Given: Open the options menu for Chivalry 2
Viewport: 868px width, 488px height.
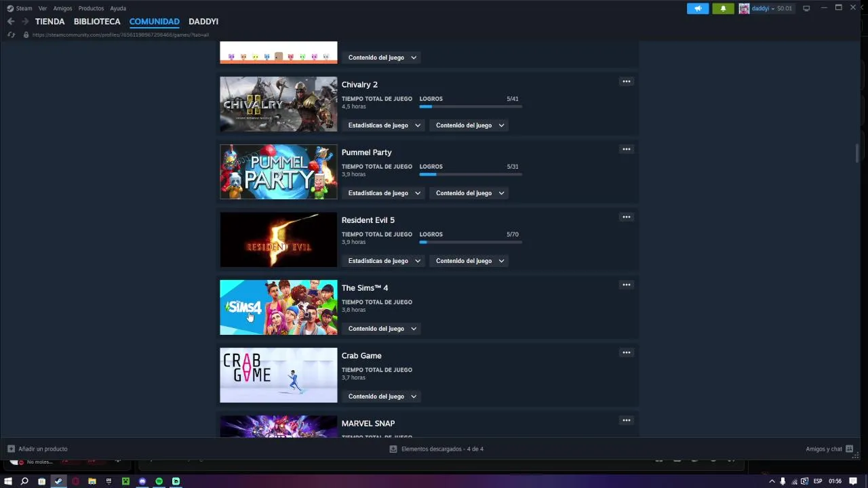Looking at the screenshot, I should [627, 81].
